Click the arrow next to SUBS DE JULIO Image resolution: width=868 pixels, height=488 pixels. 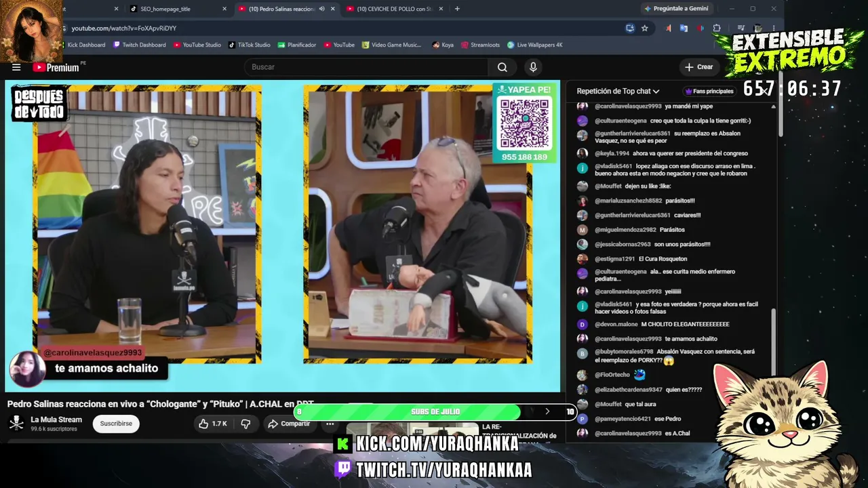point(547,411)
